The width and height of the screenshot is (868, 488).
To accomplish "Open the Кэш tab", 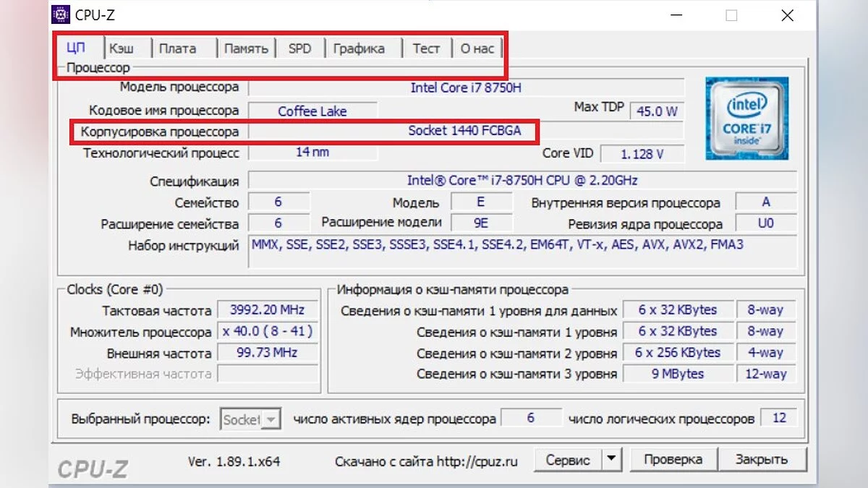I will [122, 48].
